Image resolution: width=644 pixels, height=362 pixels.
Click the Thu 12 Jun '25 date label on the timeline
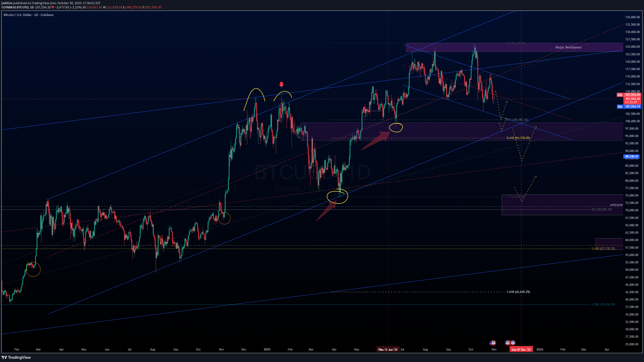click(x=388, y=349)
